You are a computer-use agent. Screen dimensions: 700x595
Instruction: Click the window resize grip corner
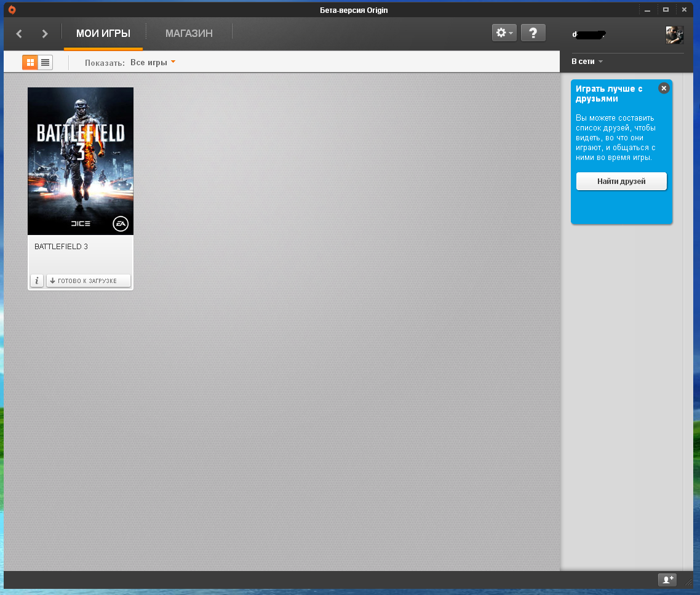point(688,582)
